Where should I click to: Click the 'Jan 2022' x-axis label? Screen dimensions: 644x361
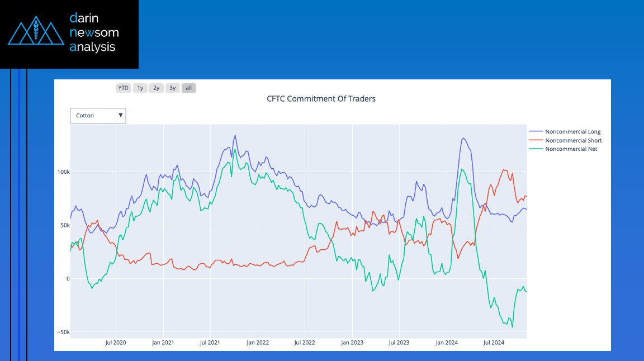click(x=258, y=342)
